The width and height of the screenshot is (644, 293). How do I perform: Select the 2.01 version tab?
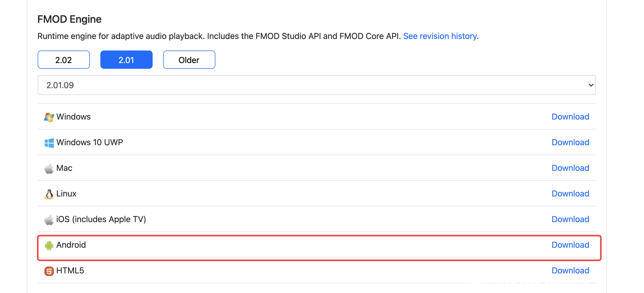point(126,60)
